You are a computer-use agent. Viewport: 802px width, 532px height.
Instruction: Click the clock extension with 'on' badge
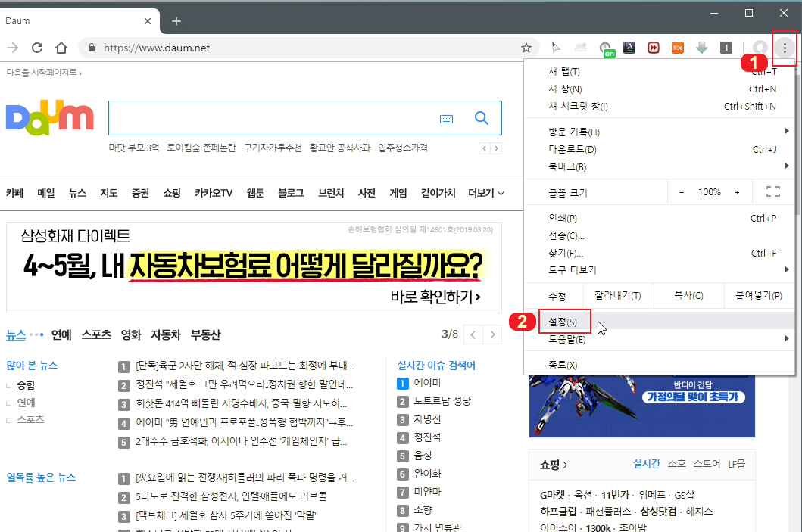(x=606, y=48)
